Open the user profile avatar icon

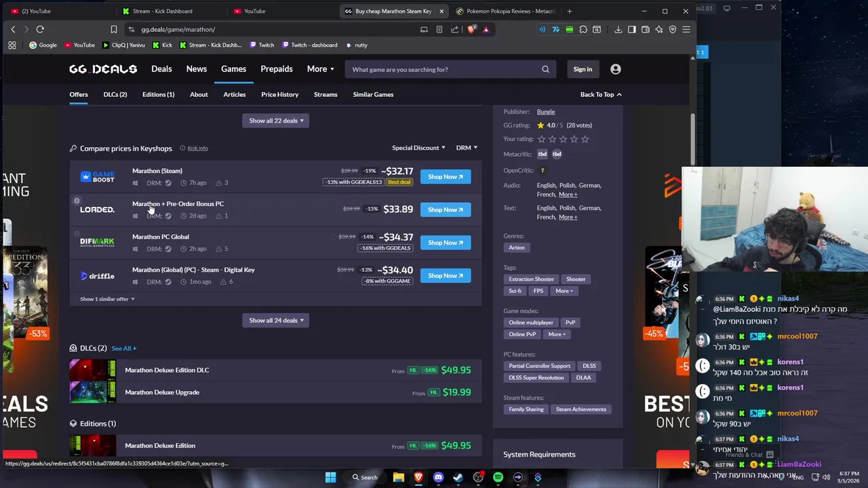[616, 69]
